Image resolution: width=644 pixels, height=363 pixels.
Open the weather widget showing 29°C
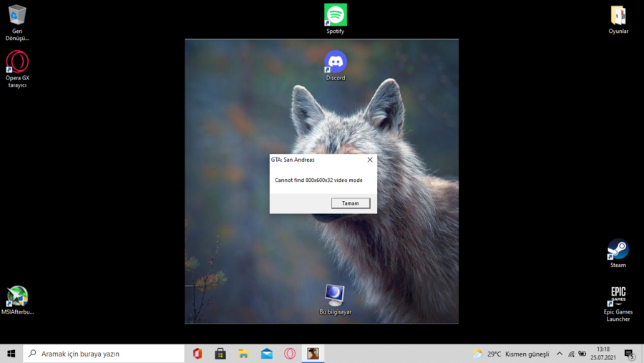(511, 354)
